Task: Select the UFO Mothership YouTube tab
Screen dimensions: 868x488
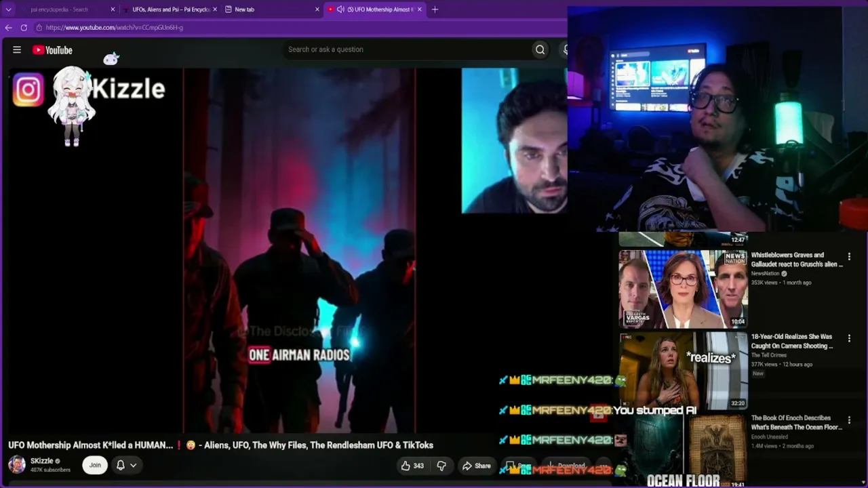Action: (375, 9)
